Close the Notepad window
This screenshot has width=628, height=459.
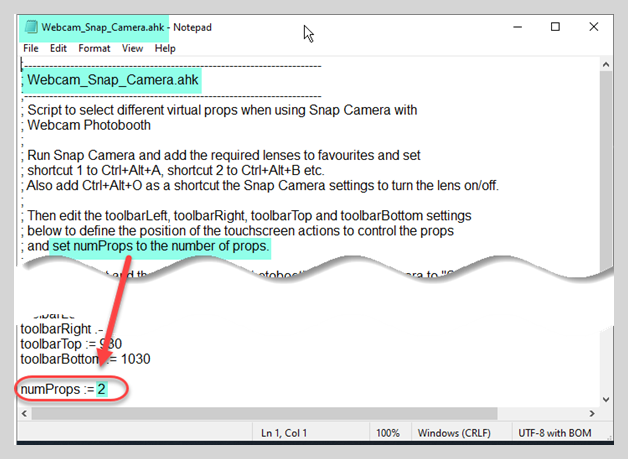pos(594,27)
